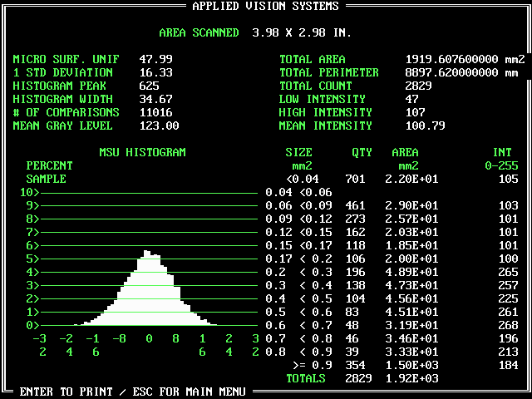Viewport: 532px width, 399px height.
Task: Click the TOTAL COUNT label
Action: 316,86
